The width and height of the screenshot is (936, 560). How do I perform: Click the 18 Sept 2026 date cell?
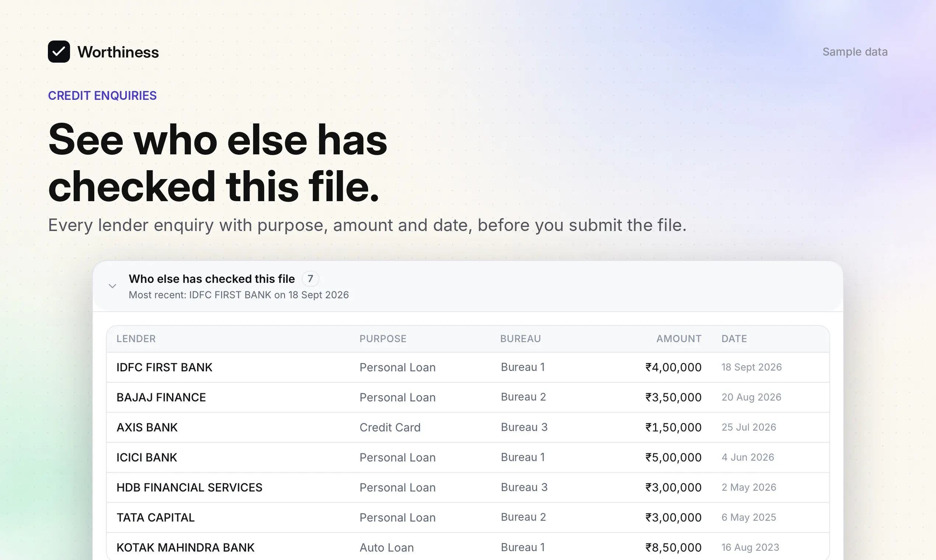pyautogui.click(x=751, y=367)
